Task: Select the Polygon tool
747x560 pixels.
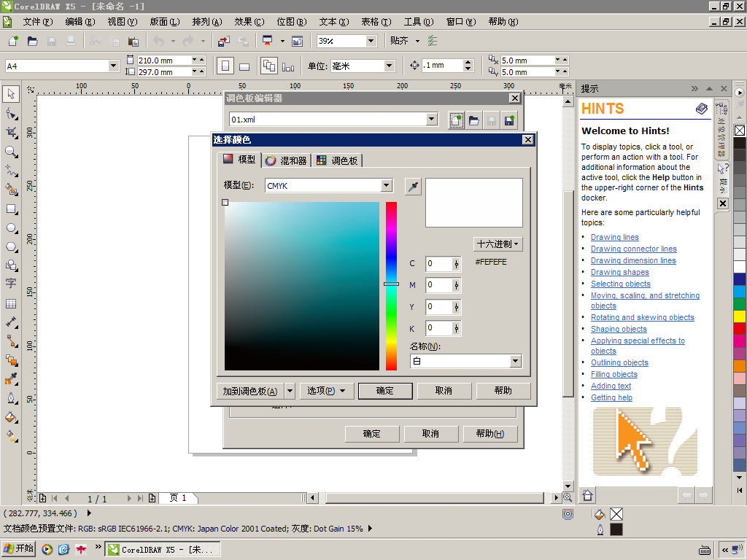Action: (11, 246)
